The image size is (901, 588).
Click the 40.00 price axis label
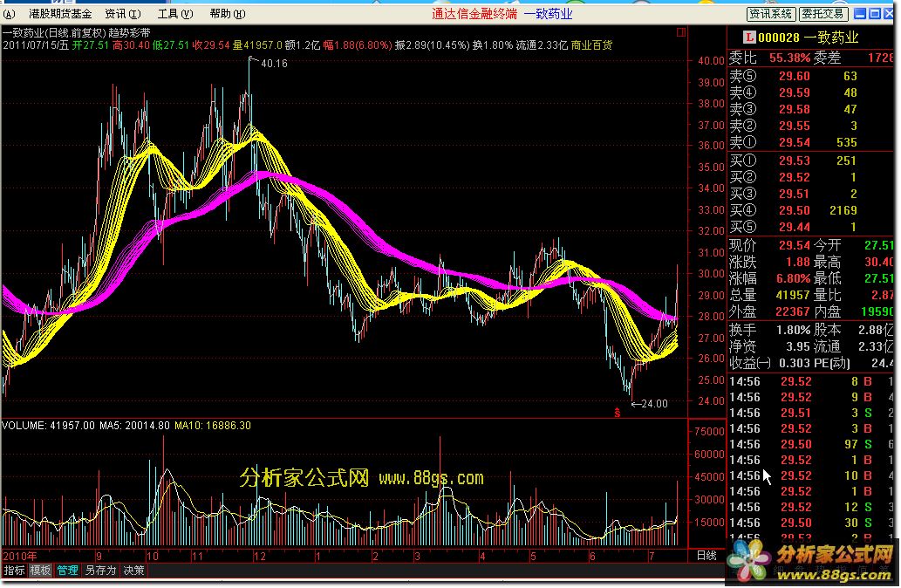tap(711, 61)
